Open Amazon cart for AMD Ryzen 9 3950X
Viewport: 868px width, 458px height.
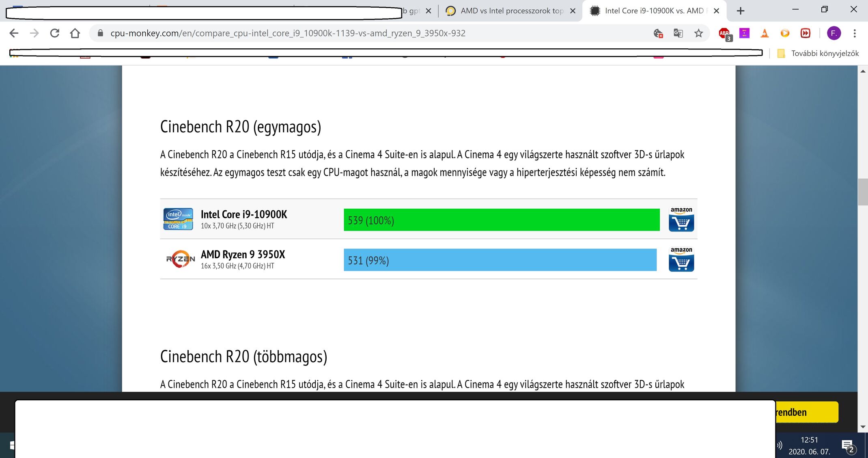(681, 259)
